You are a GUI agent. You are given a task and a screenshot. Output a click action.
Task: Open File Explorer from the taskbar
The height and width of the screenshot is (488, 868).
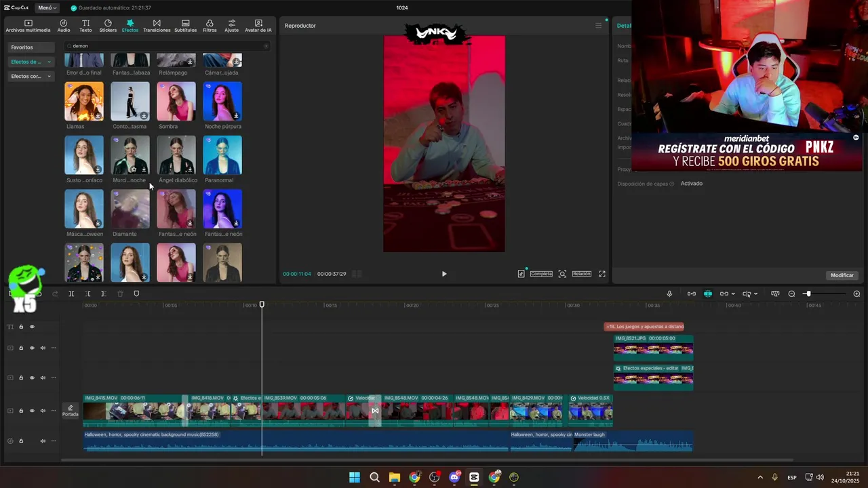click(395, 477)
